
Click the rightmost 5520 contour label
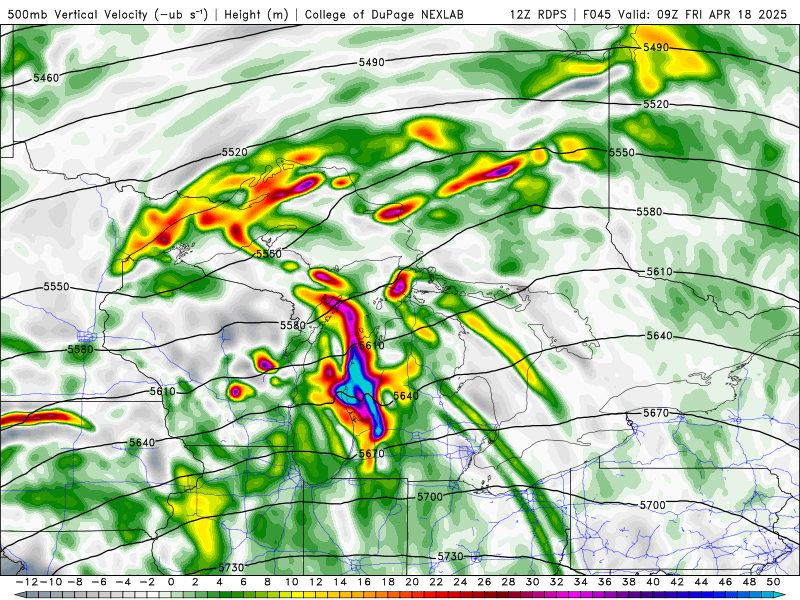point(656,104)
